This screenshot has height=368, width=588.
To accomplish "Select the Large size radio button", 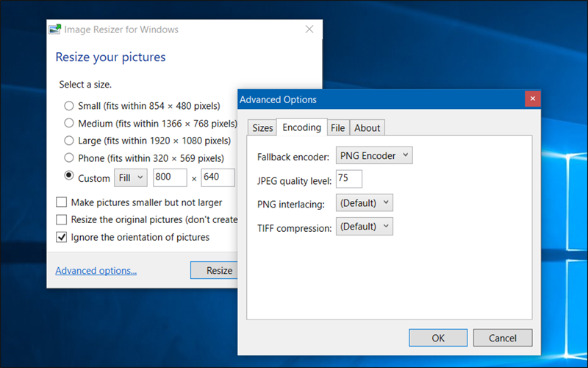I will point(68,141).
